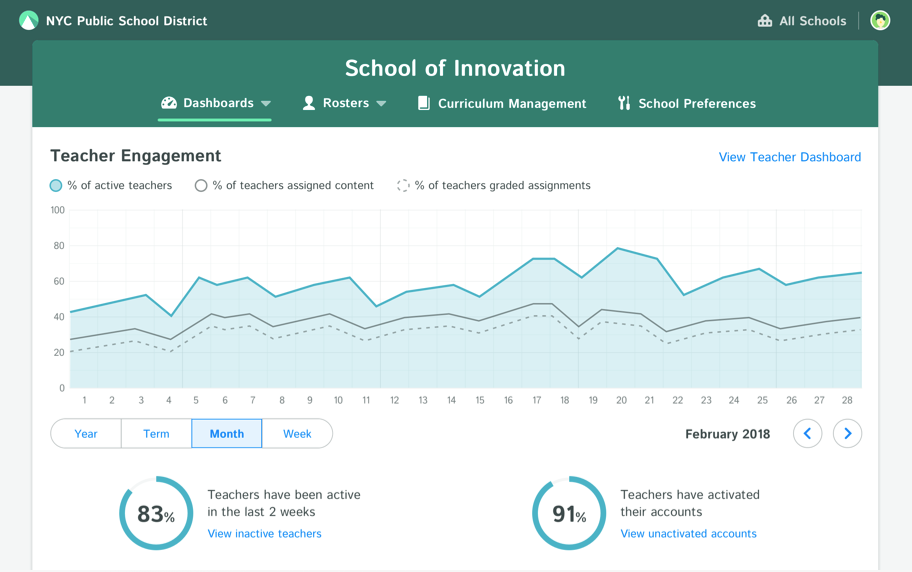912x572 pixels.
Task: Click the NYC Public School District logo
Action: click(x=28, y=21)
